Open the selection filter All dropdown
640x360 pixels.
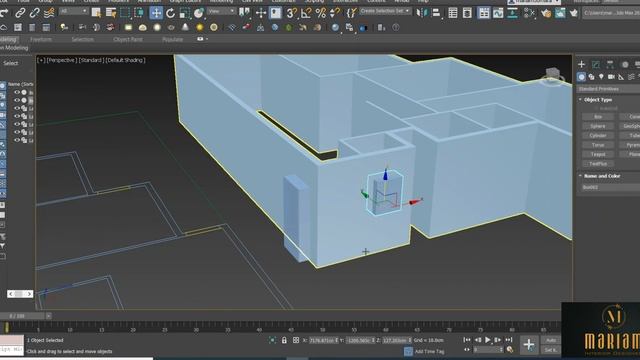tap(73, 11)
